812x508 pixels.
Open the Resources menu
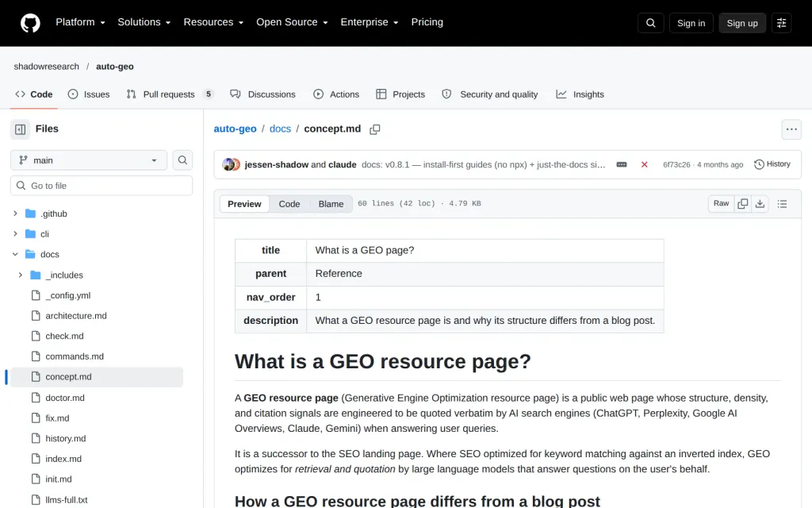pyautogui.click(x=213, y=22)
